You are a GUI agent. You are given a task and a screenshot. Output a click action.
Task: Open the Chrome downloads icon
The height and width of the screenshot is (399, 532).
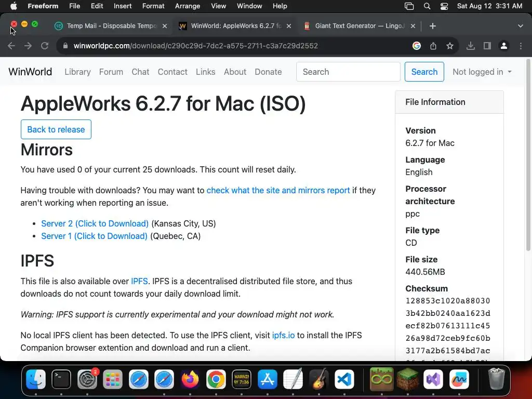(x=471, y=46)
